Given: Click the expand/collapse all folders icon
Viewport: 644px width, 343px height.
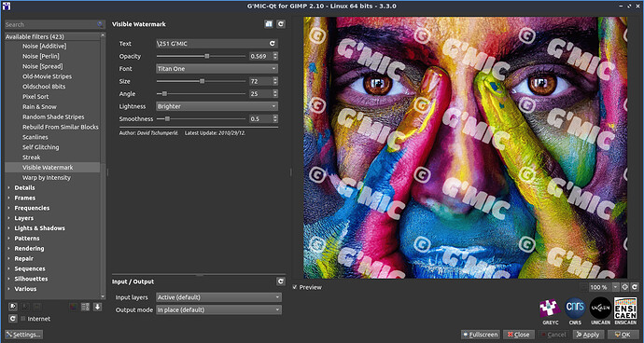Looking at the screenshot, I should click(x=85, y=307).
